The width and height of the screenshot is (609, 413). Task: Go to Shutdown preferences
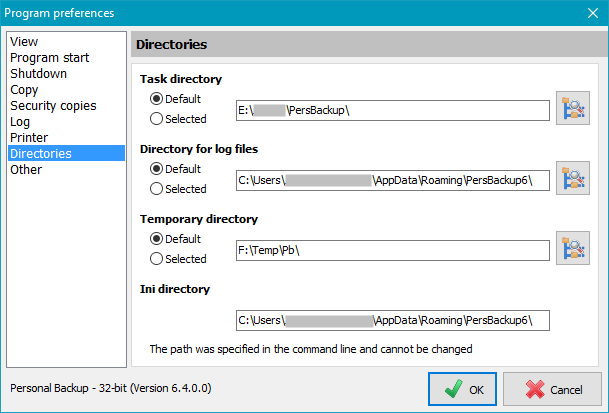point(66,73)
